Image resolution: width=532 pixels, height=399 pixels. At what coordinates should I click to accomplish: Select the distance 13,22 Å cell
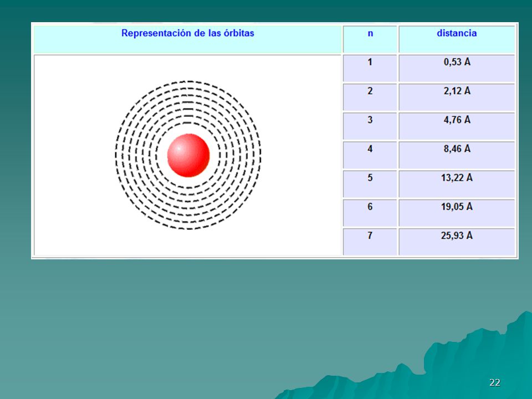457,184
